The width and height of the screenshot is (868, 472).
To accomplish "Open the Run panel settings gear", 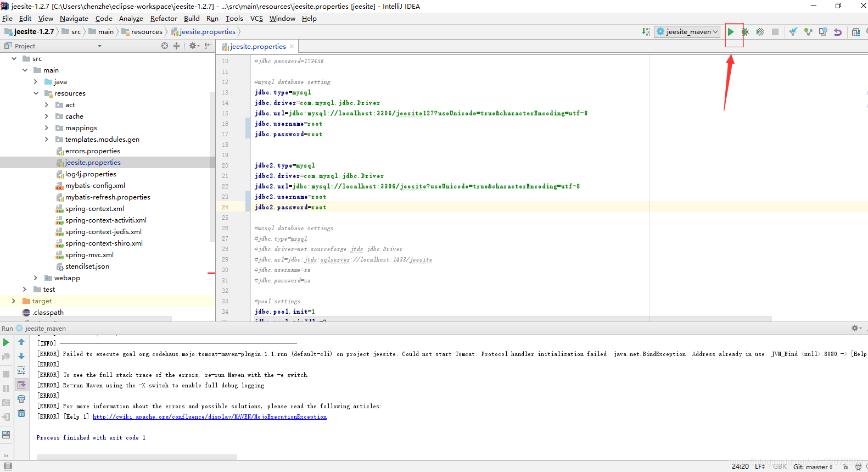I will tap(855, 328).
